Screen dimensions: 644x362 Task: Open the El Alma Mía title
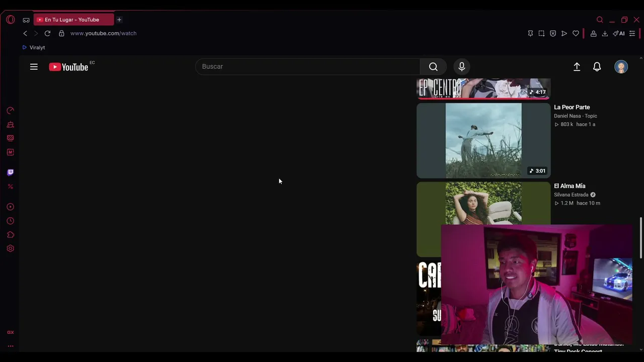pyautogui.click(x=570, y=186)
